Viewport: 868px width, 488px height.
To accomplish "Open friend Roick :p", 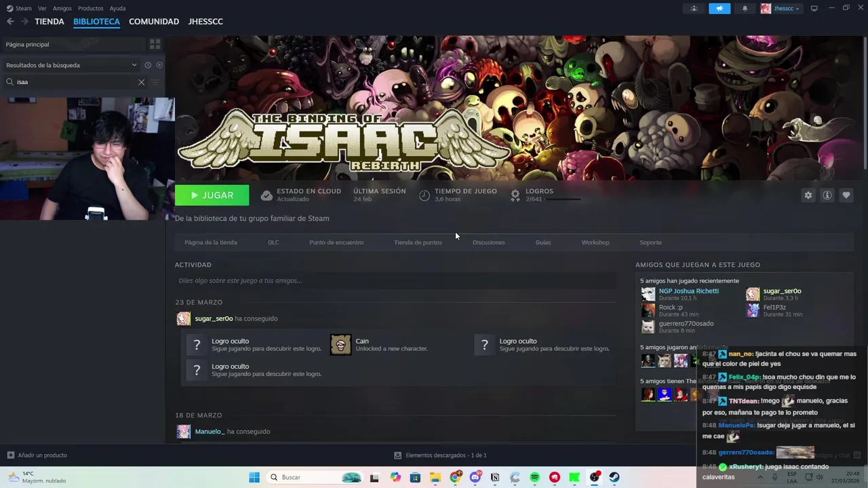I will coord(671,307).
